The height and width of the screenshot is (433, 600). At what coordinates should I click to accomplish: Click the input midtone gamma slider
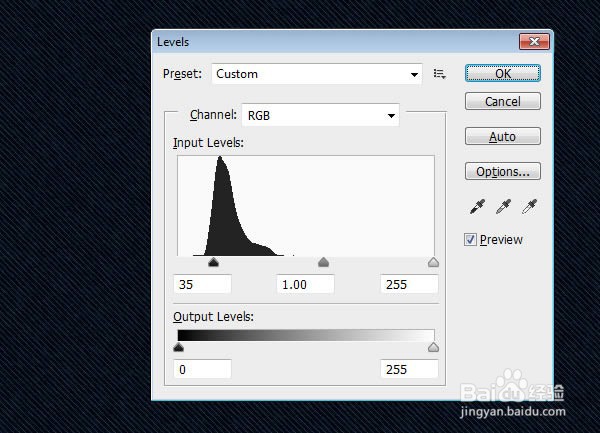(323, 262)
